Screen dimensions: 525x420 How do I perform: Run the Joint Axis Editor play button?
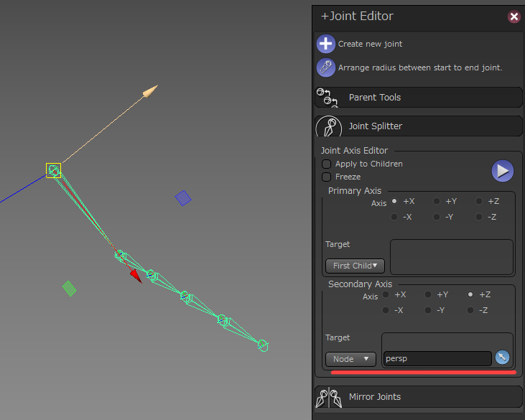coord(502,171)
